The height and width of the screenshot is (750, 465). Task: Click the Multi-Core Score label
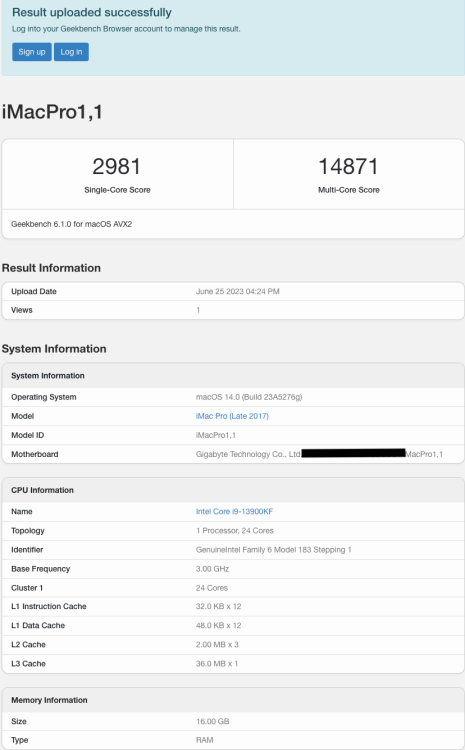tap(349, 190)
